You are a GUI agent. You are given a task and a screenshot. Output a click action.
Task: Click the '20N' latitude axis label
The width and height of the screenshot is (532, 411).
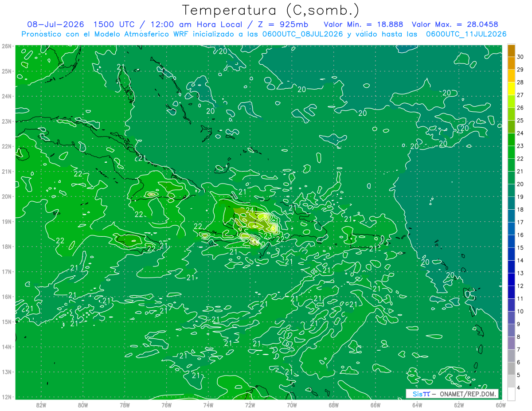7,196
